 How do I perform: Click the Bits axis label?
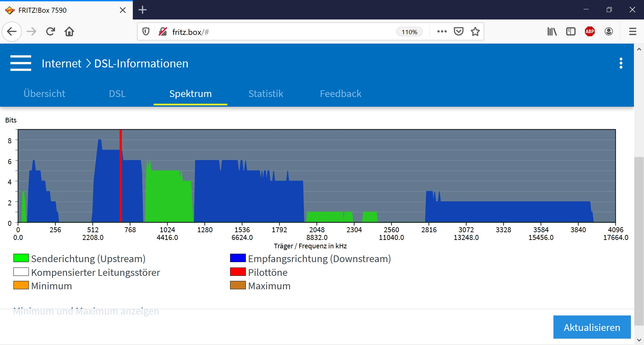click(11, 120)
